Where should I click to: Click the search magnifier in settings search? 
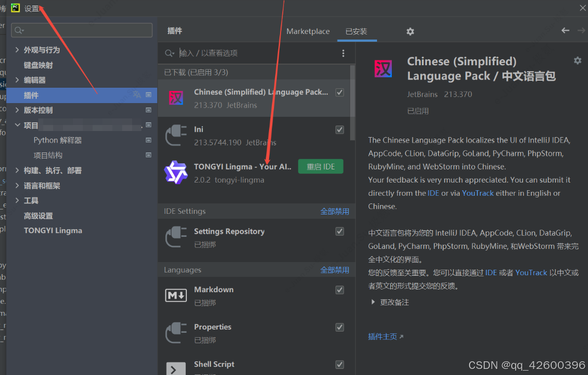pyautogui.click(x=19, y=30)
